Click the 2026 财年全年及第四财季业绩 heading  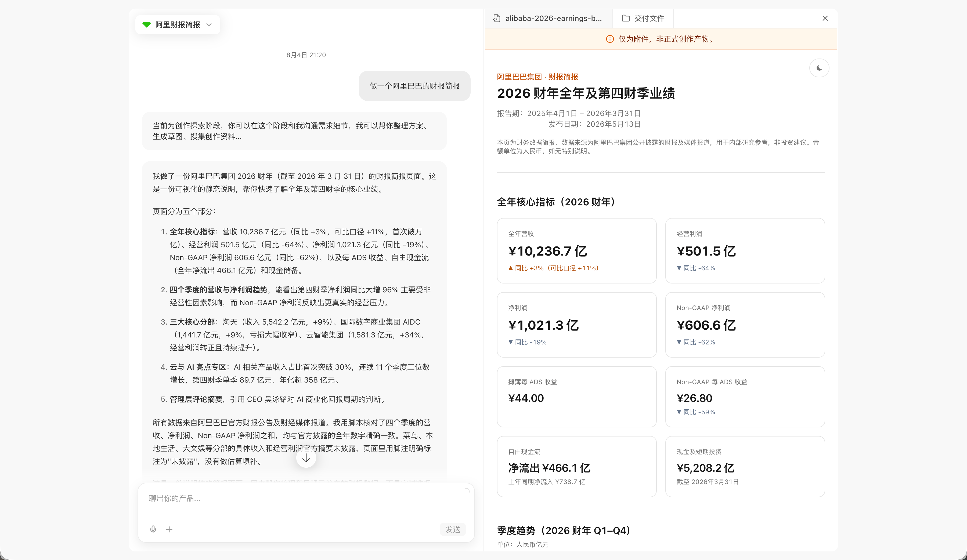pos(586,93)
